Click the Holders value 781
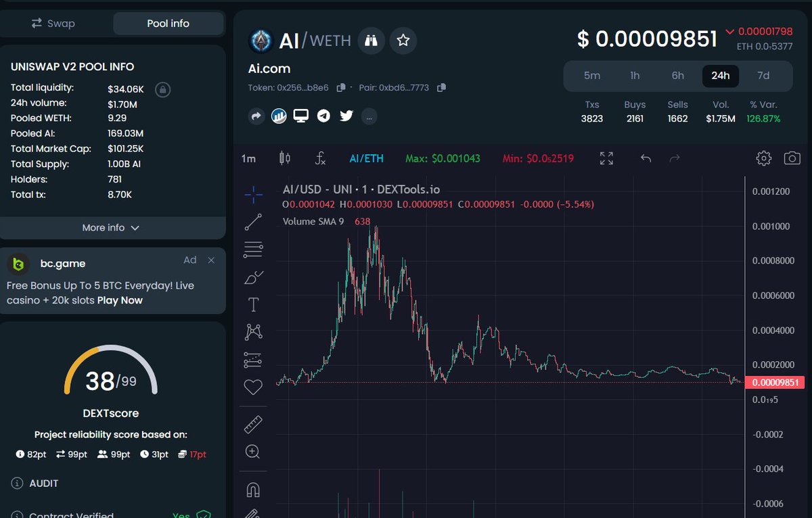The width and height of the screenshot is (812, 518). pos(115,179)
